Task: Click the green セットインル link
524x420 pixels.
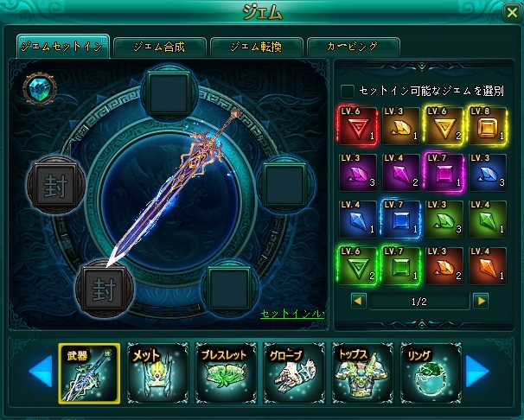Action: [x=292, y=314]
